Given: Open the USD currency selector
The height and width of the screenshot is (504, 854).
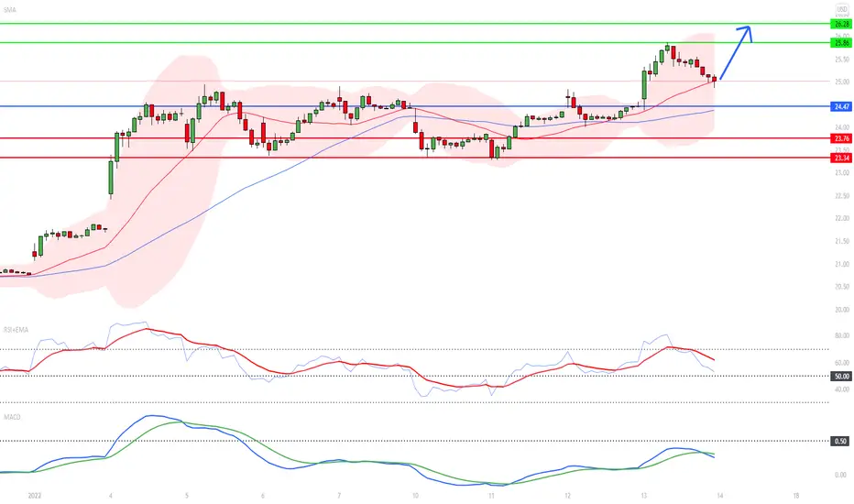Looking at the screenshot, I should point(842,9).
